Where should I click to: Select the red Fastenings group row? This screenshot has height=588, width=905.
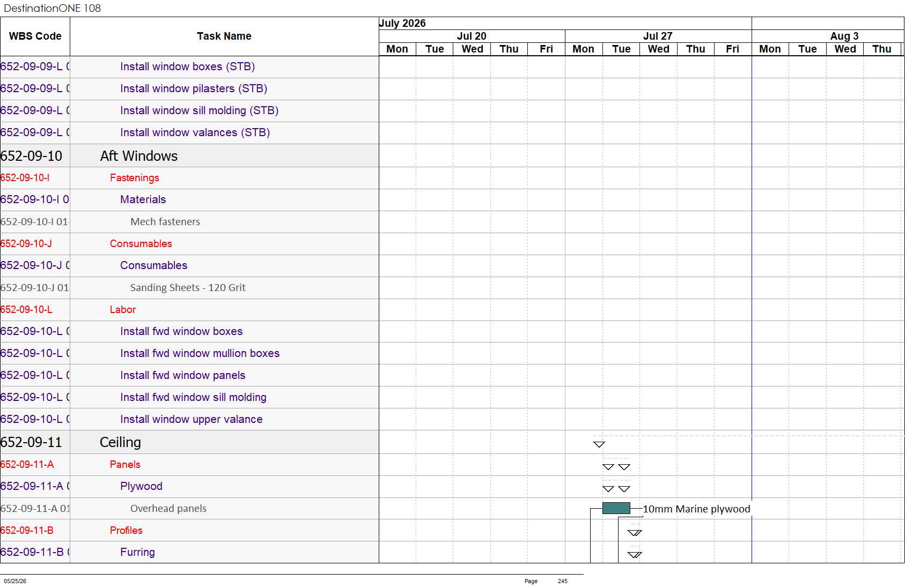click(x=189, y=177)
